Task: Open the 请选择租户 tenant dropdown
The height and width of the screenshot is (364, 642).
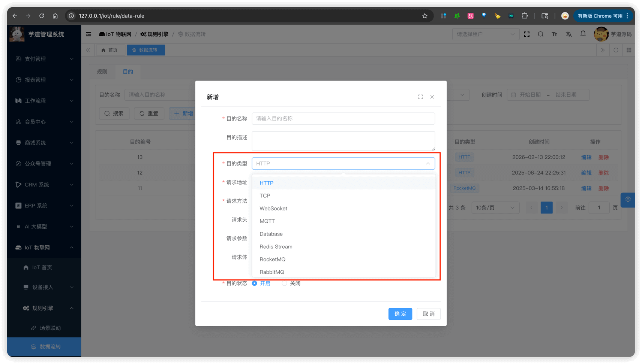Action: coord(485,34)
